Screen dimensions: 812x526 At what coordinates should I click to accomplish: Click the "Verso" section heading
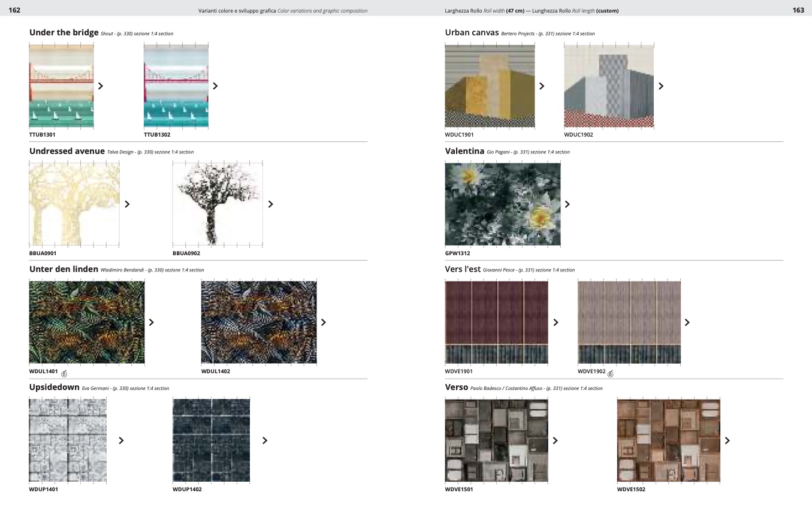(x=456, y=388)
